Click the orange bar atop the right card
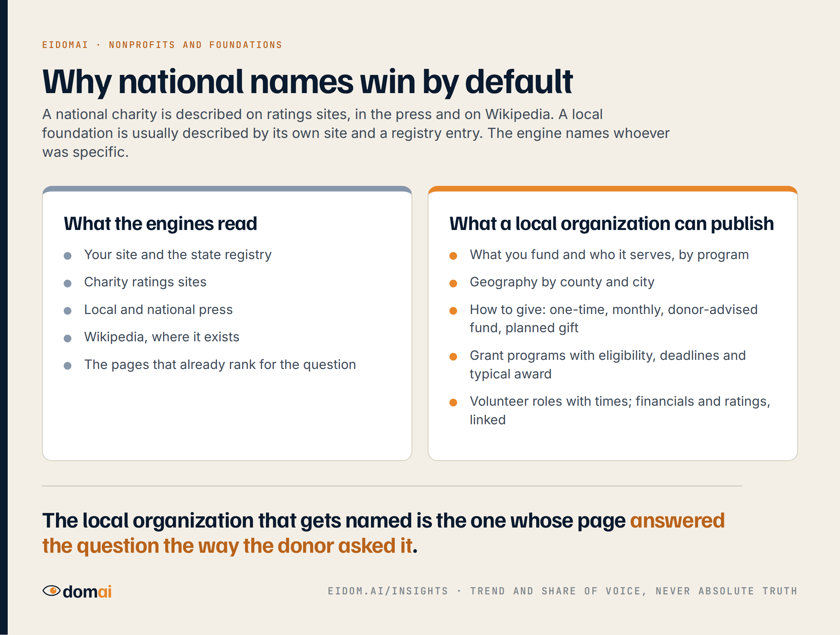Image resolution: width=840 pixels, height=635 pixels. 612,189
